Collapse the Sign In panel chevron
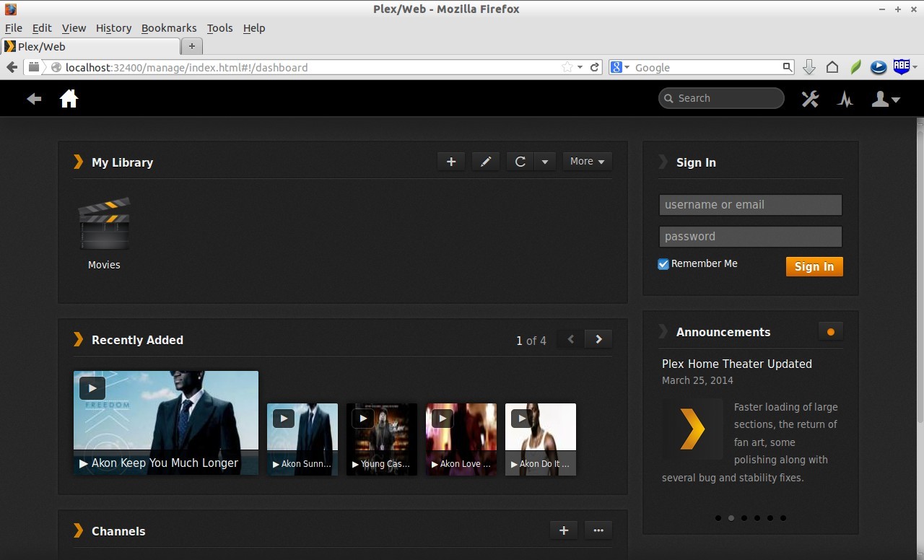 (x=663, y=162)
